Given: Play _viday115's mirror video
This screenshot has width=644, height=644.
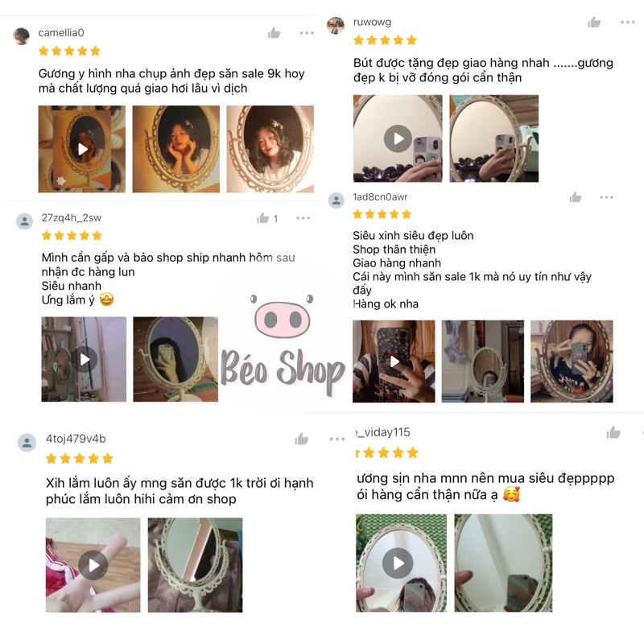Looking at the screenshot, I should click(x=398, y=563).
